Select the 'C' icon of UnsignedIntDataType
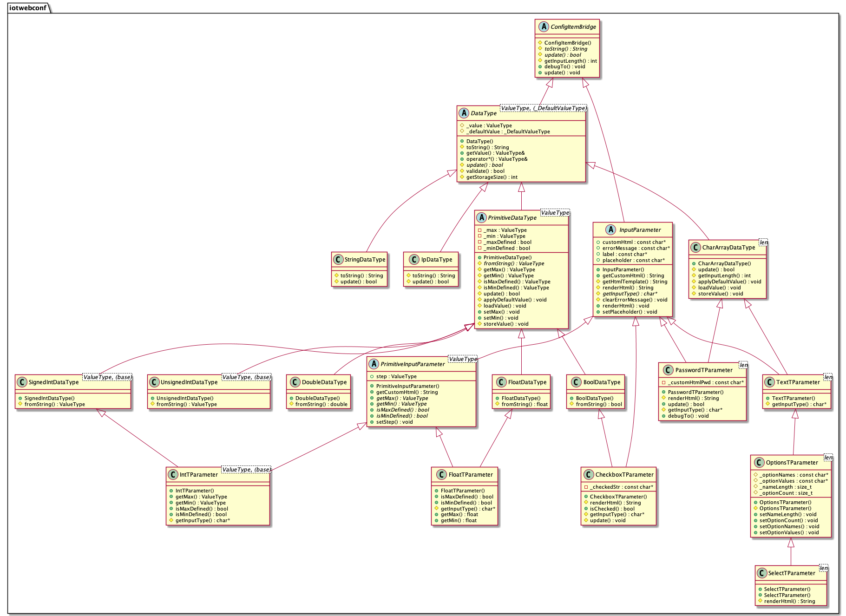846x616 pixels. 154,382
